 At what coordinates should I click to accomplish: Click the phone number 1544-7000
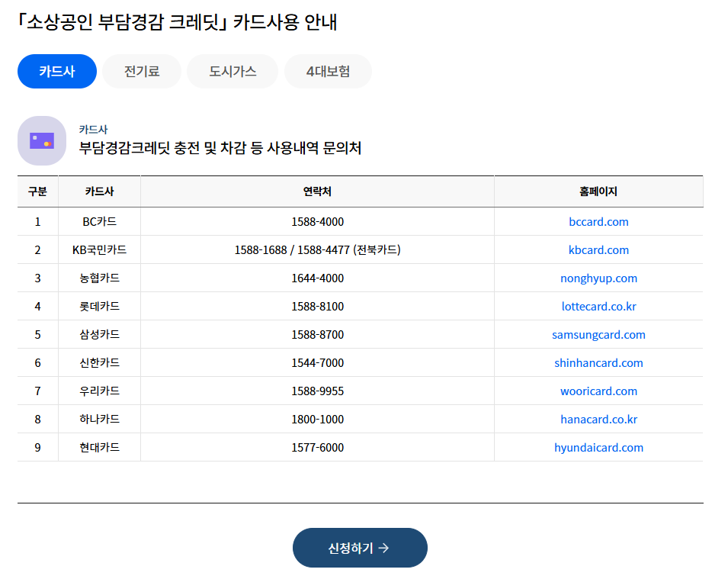[318, 363]
